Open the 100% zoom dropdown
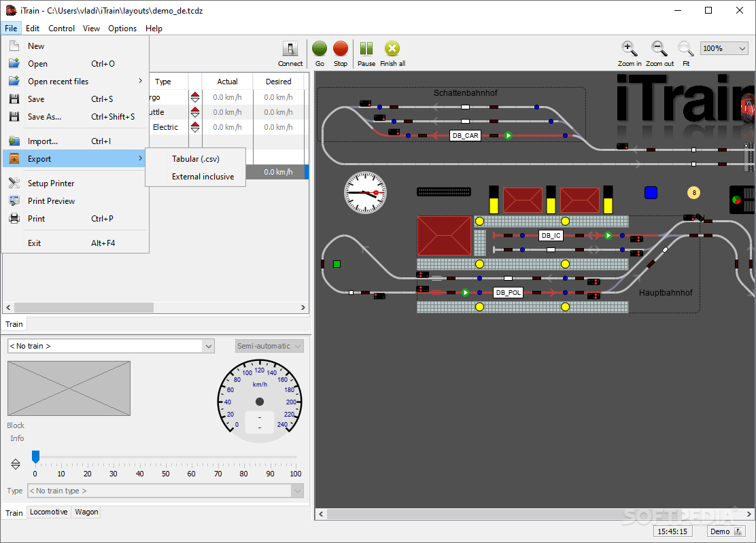The width and height of the screenshot is (756, 543). point(723,48)
